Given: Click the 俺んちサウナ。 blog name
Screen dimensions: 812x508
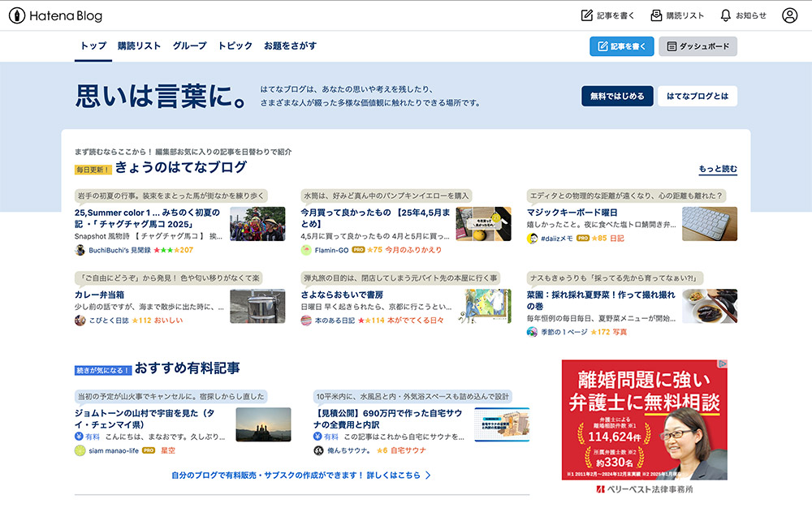Looking at the screenshot, I should (349, 451).
